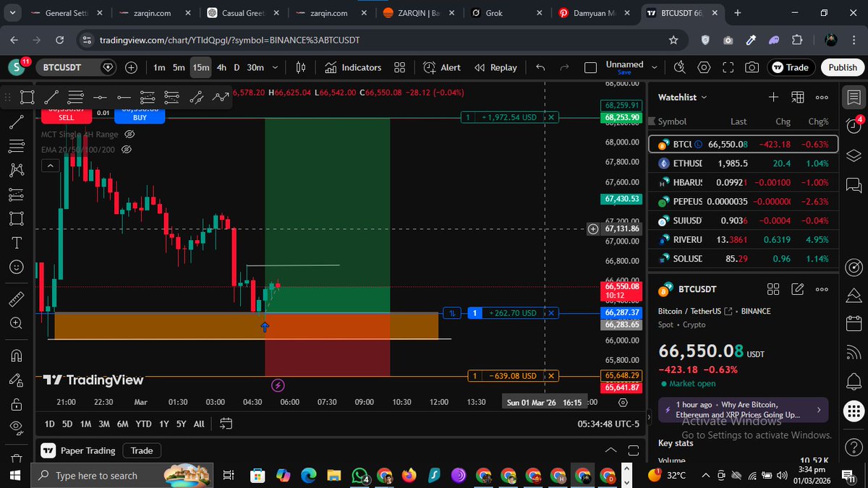Viewport: 868px width, 488px height.
Task: Toggle the layout setup square icon
Action: pos(590,67)
